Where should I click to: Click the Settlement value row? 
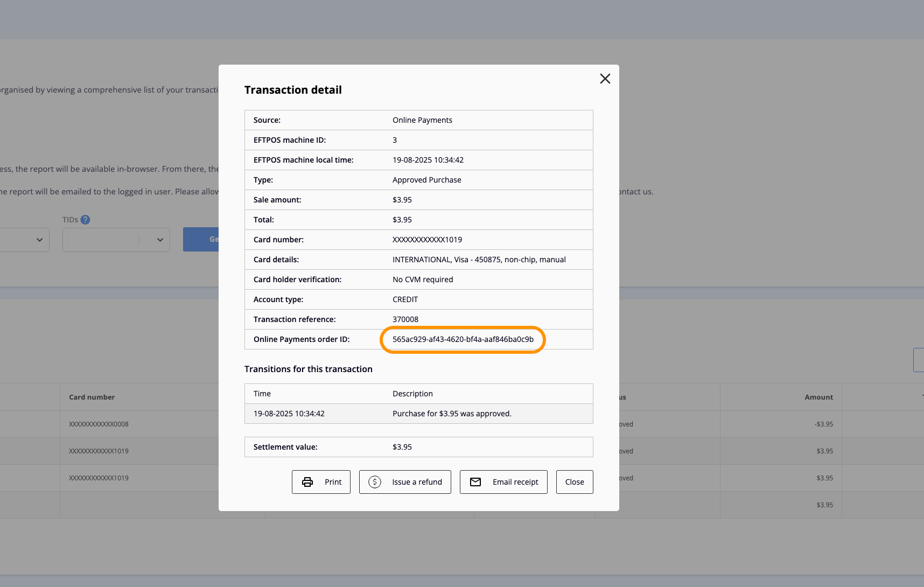coord(418,446)
